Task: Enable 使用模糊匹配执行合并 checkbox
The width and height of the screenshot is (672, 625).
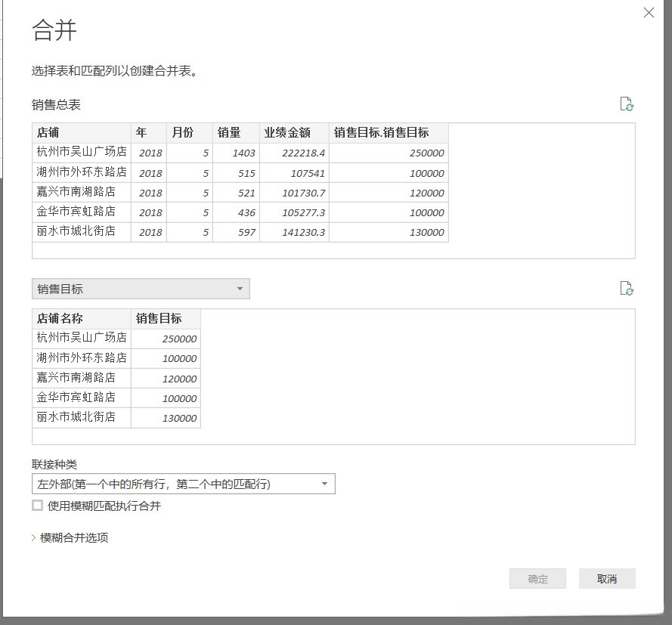Action: click(37, 506)
